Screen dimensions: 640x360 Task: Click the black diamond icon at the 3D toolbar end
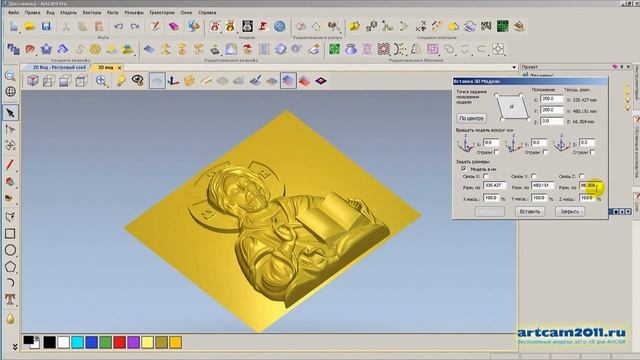click(321, 81)
